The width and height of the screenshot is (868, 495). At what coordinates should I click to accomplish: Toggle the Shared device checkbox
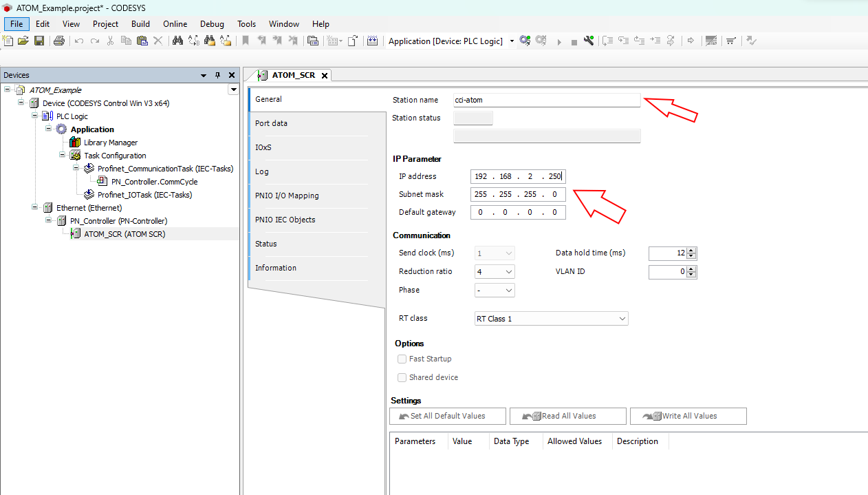point(402,377)
